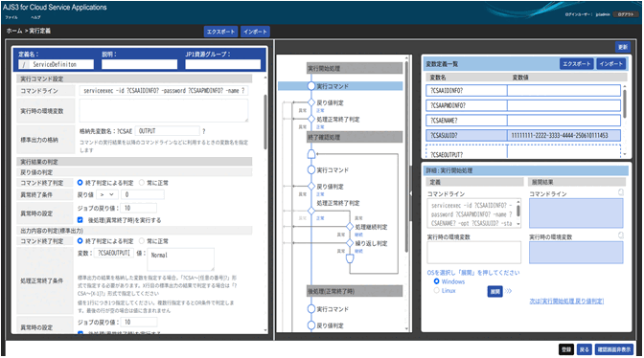644x358 pixels.
Task: Open the ヘルプ menu
Action: pyautogui.click(x=35, y=17)
